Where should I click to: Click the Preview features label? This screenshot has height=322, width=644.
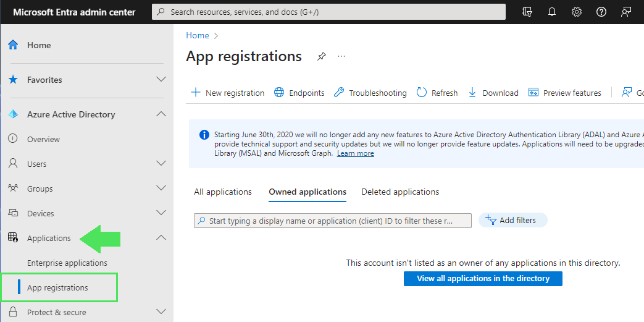572,93
